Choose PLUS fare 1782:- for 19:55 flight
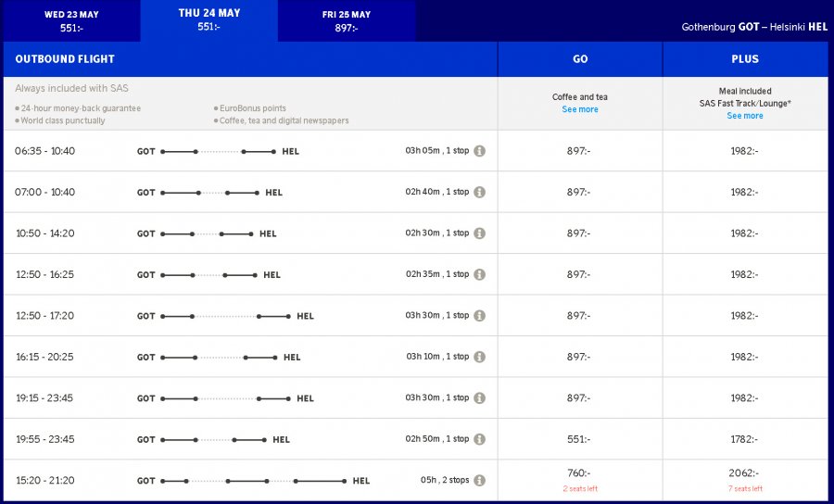The height and width of the screenshot is (504, 834). tap(744, 439)
